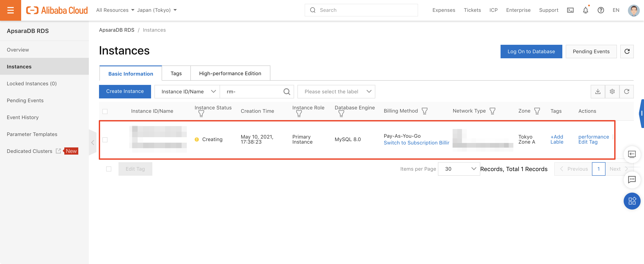
Task: Open the orange hamburger main menu
Action: pyautogui.click(x=11, y=10)
